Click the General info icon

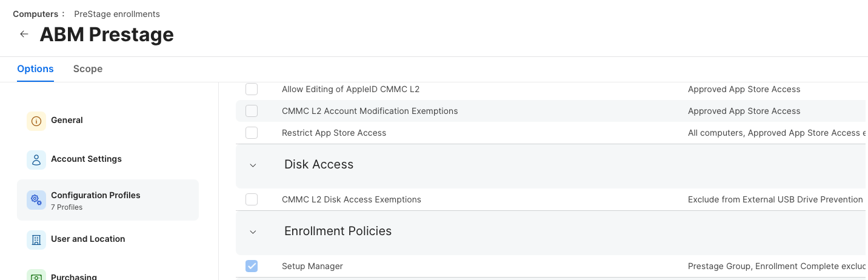pos(36,121)
